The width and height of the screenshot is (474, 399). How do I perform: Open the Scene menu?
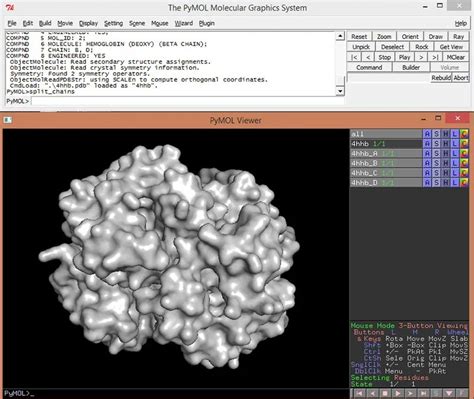137,23
